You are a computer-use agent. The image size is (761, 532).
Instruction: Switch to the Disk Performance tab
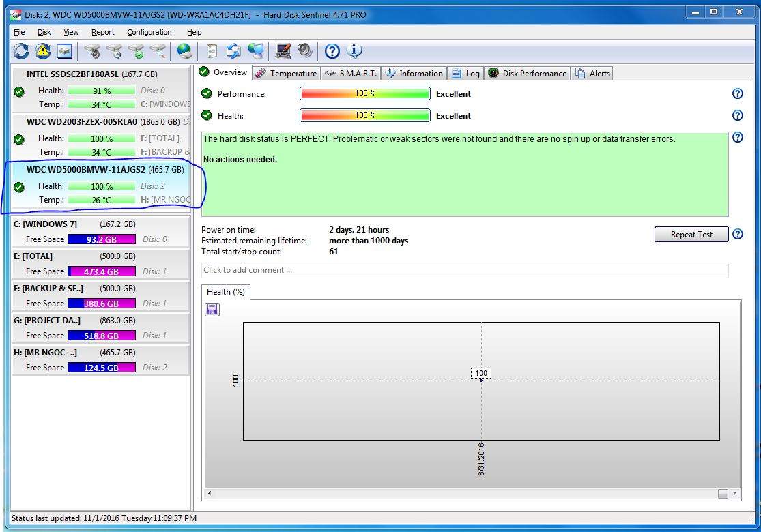[527, 73]
